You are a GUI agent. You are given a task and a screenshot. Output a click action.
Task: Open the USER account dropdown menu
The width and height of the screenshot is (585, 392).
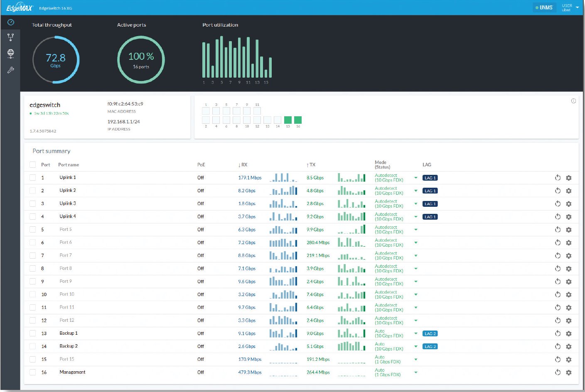[570, 7]
